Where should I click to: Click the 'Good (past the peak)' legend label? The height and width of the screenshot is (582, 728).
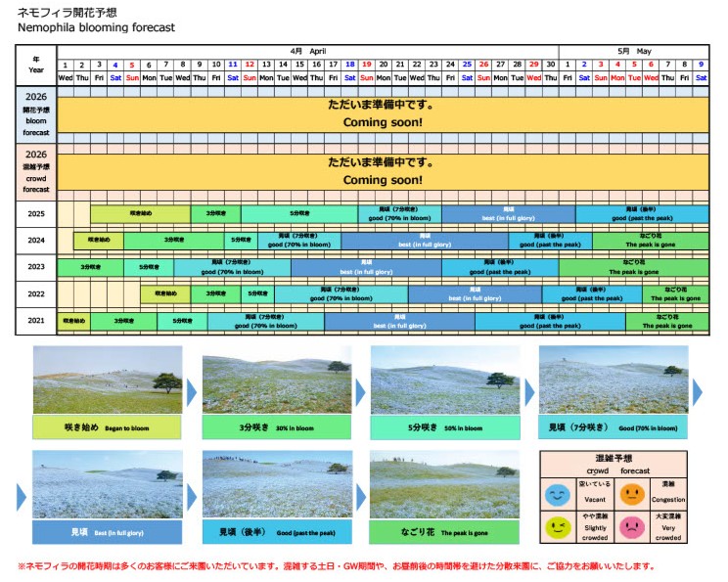(277, 532)
